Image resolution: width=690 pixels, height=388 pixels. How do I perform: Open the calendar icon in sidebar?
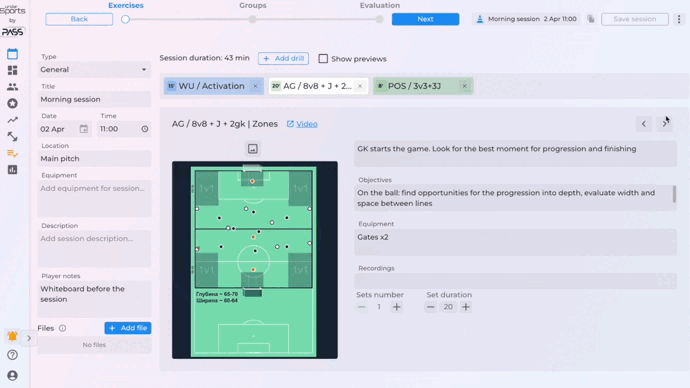pyautogui.click(x=12, y=54)
